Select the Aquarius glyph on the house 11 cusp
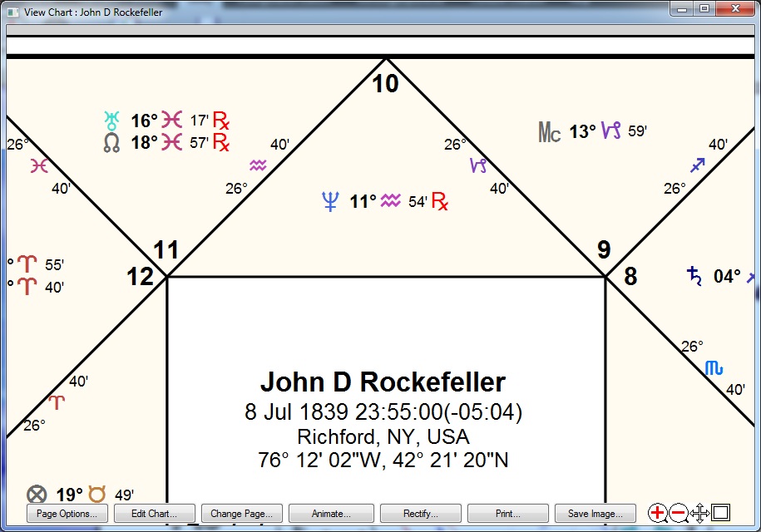This screenshot has width=761, height=532. (x=258, y=165)
